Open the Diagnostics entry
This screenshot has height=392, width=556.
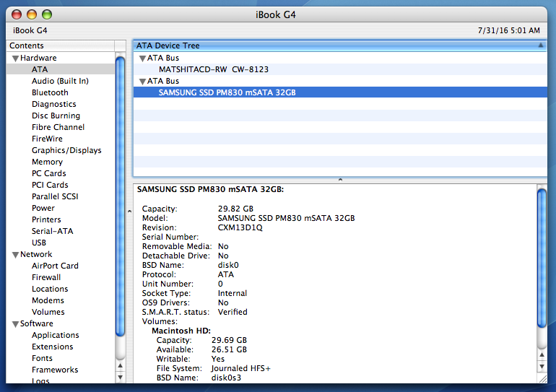54,104
